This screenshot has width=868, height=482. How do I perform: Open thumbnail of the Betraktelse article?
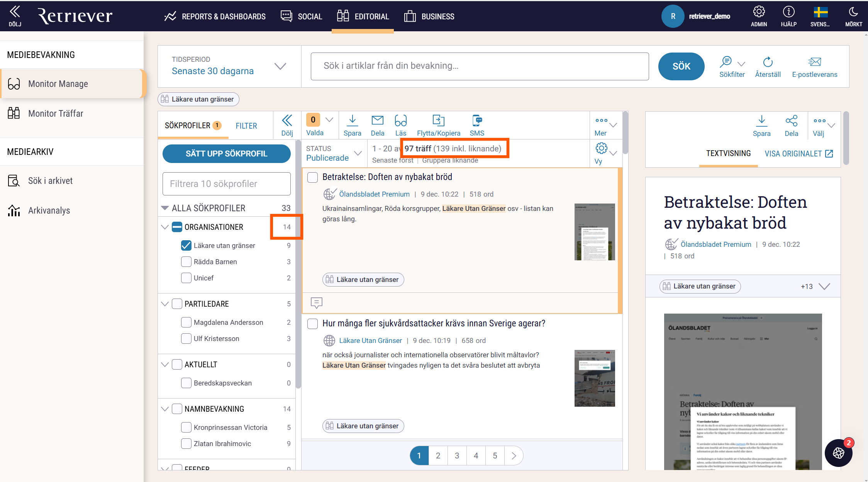coord(595,232)
